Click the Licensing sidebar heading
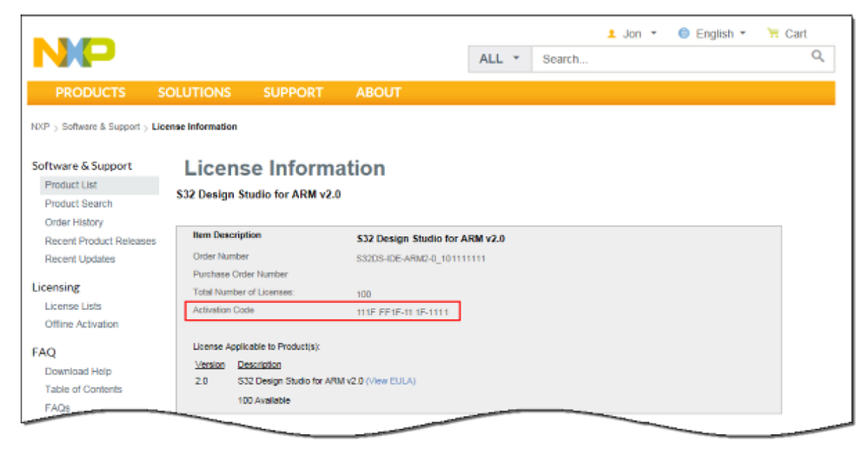This screenshot has width=868, height=455. (56, 287)
